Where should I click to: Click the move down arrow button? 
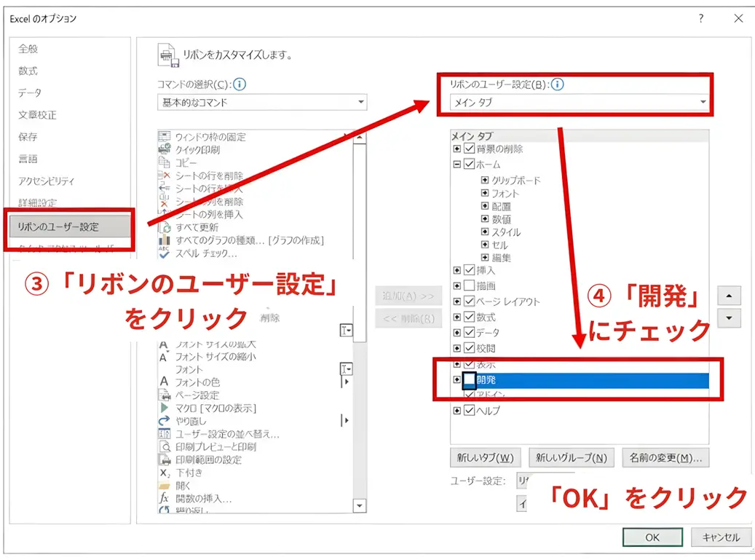click(x=729, y=318)
